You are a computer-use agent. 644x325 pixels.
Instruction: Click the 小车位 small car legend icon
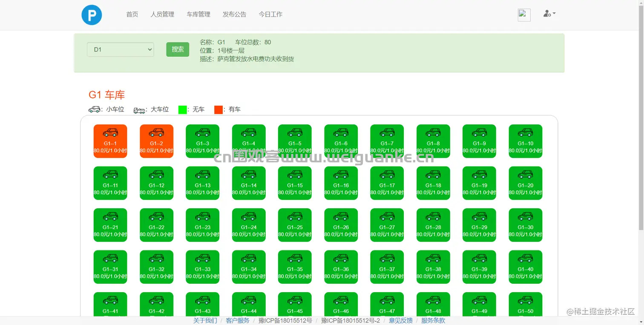click(94, 109)
